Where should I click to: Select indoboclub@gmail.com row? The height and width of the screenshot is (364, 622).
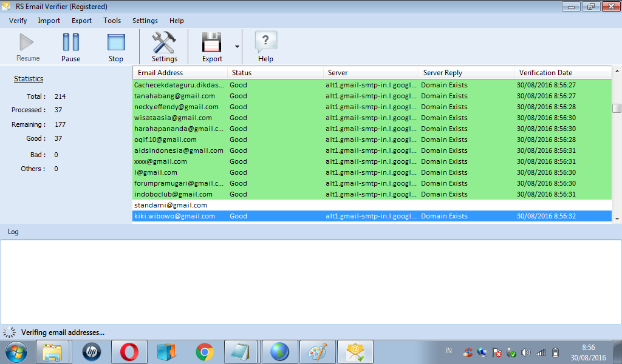coord(372,194)
